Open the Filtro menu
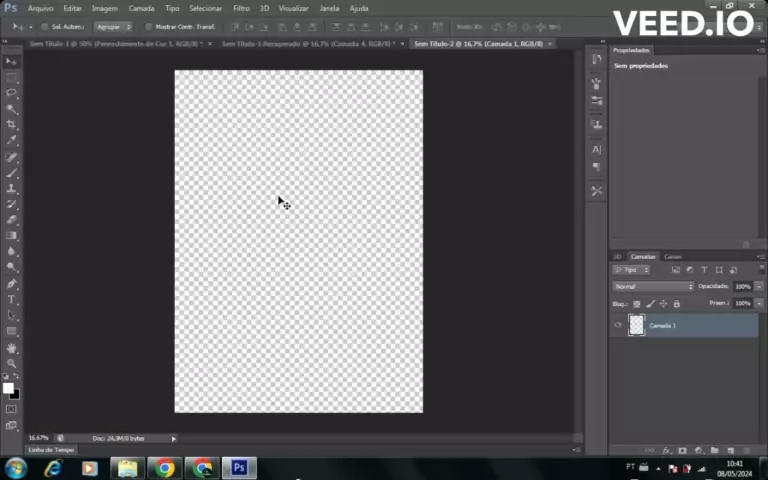The width and height of the screenshot is (768, 480). (x=241, y=8)
